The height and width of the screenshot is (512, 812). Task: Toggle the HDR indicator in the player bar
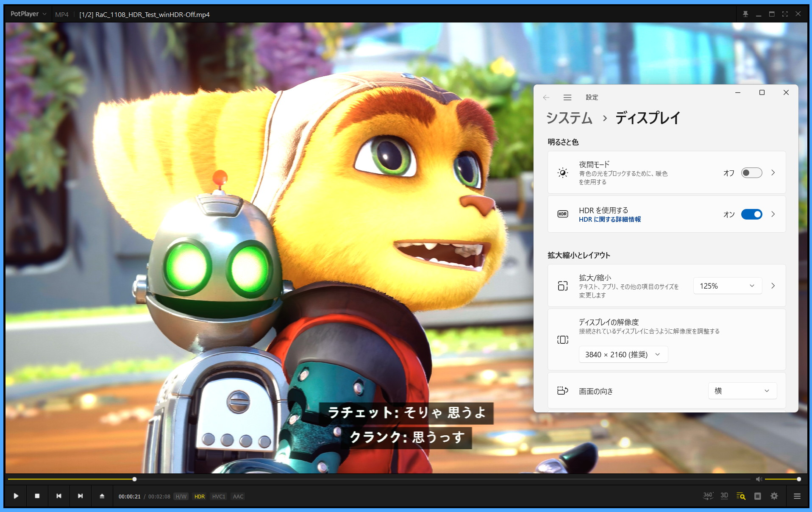tap(199, 496)
